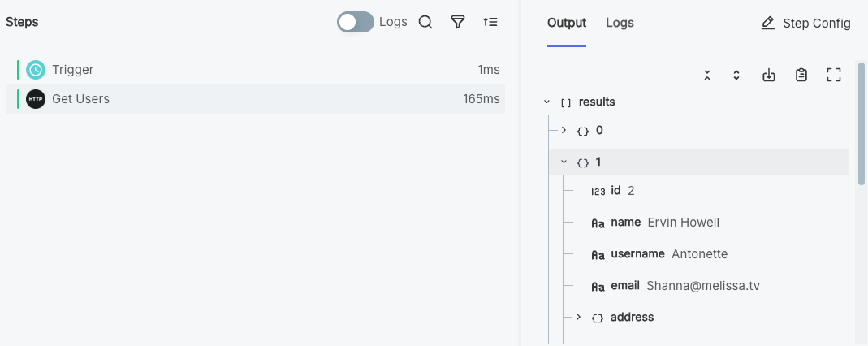Click the object icon beside 1
868x346 pixels.
pos(582,163)
